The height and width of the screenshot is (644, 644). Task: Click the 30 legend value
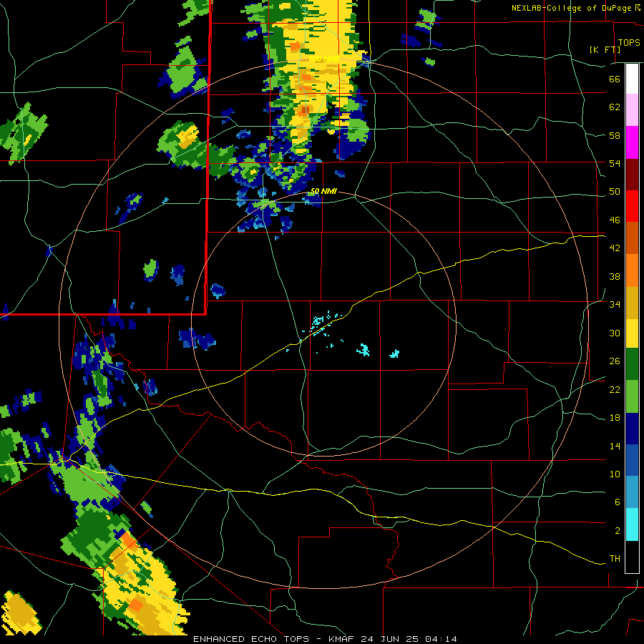[615, 333]
